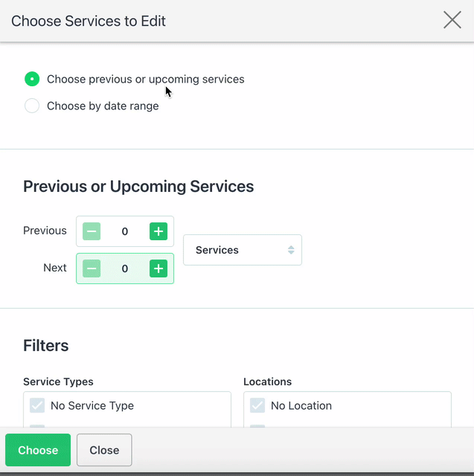474x476 pixels.
Task: Select the 'Choose by date range' radio button
Action: click(x=32, y=106)
